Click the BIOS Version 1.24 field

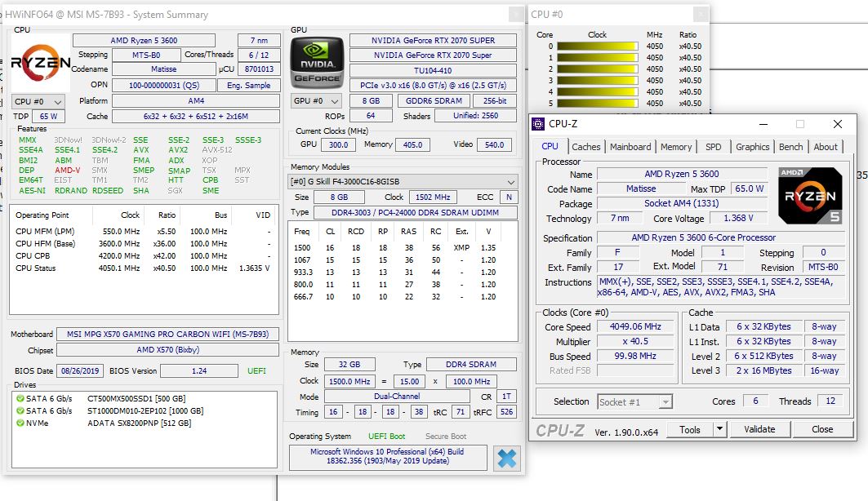point(199,370)
